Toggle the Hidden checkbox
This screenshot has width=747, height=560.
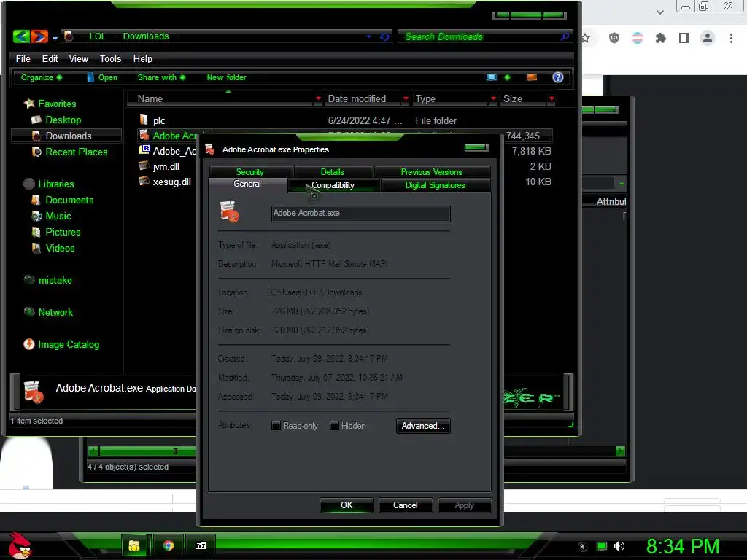coord(334,426)
